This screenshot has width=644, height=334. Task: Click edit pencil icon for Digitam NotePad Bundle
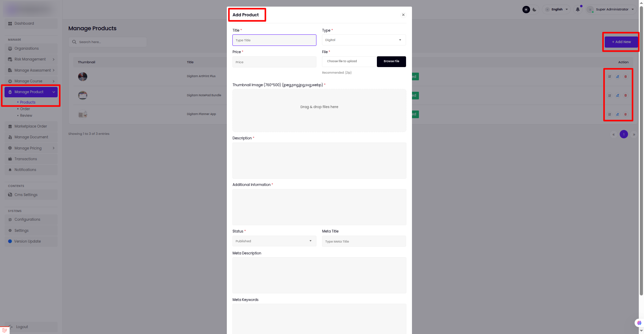(x=618, y=96)
